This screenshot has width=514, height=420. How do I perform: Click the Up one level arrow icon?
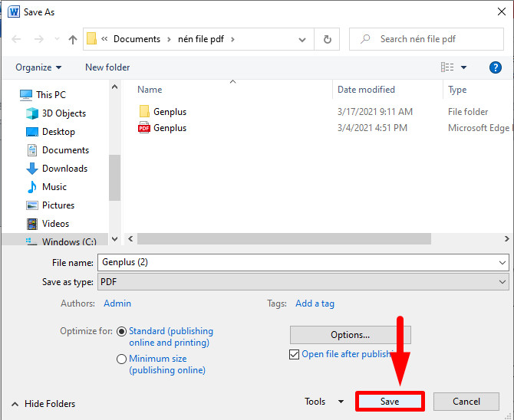click(73, 39)
